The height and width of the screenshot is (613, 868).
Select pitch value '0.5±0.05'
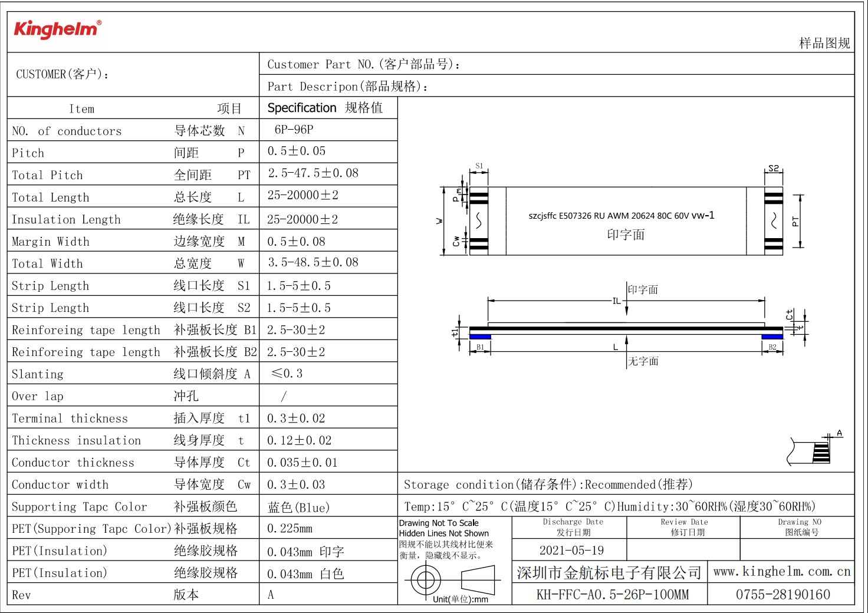point(297,151)
